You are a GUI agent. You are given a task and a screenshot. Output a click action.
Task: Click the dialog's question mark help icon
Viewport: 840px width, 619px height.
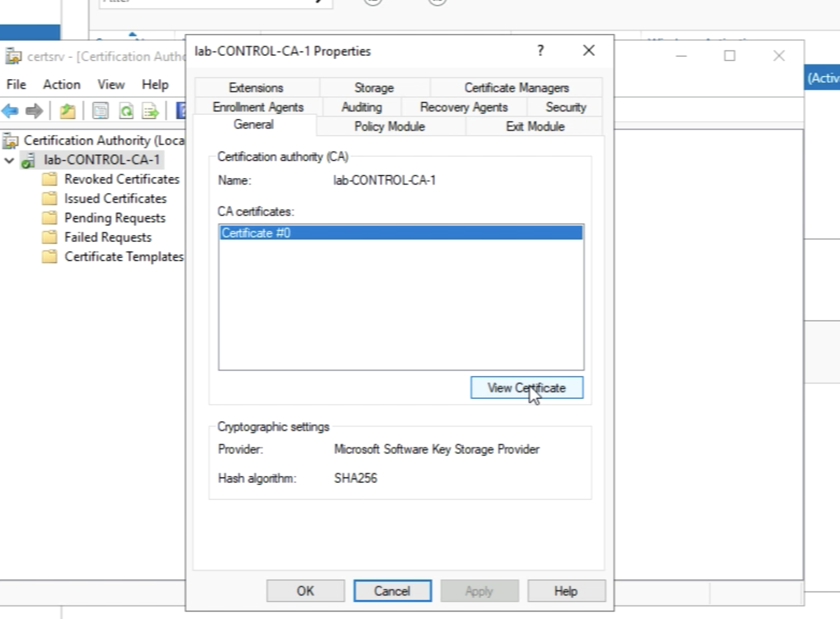(x=540, y=51)
